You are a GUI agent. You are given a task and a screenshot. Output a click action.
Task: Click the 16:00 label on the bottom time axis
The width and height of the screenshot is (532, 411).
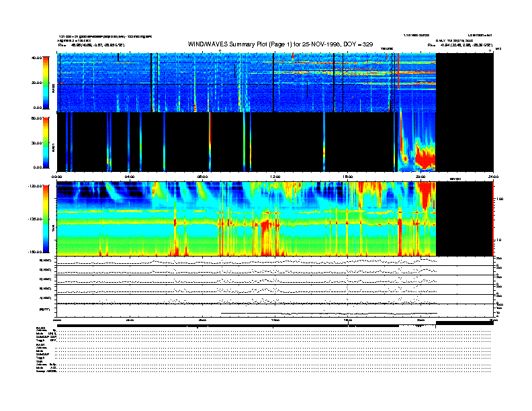(x=348, y=320)
